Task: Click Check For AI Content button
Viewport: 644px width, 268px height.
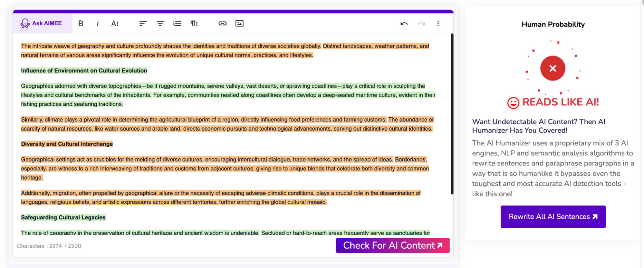Action: pyautogui.click(x=392, y=245)
